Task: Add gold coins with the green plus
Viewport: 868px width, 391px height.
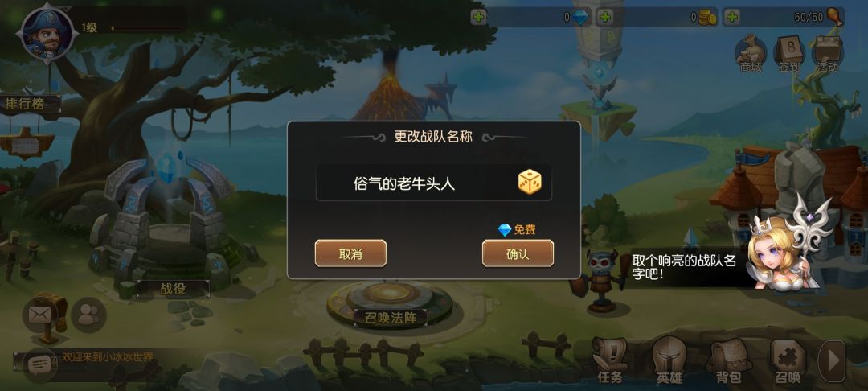Action: [605, 17]
